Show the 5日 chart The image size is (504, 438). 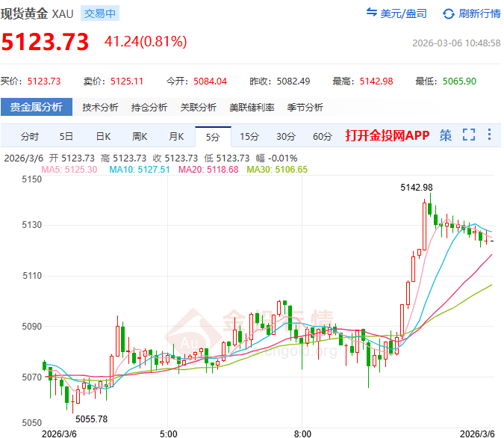[x=66, y=137]
